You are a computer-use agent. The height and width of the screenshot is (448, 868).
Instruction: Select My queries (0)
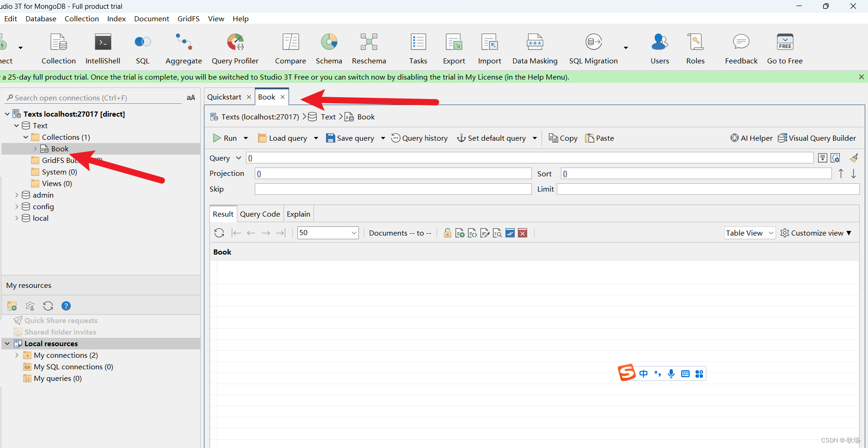57,378
